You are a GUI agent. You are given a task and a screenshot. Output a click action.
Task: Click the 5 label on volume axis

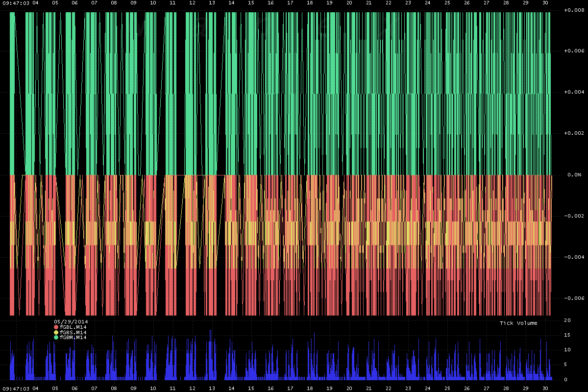tap(565, 365)
